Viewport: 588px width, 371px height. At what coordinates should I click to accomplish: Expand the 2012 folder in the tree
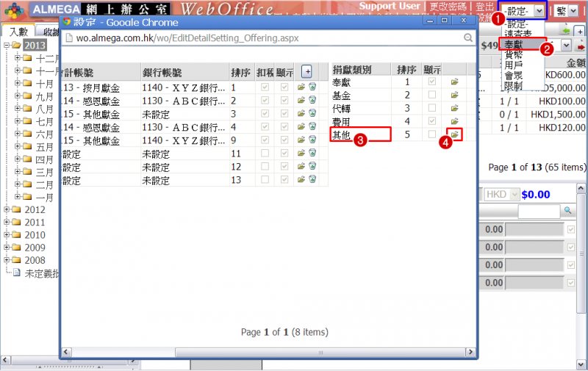point(7,209)
